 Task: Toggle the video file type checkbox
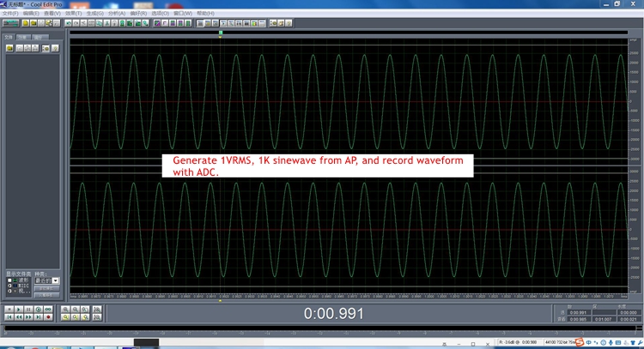click(x=9, y=292)
